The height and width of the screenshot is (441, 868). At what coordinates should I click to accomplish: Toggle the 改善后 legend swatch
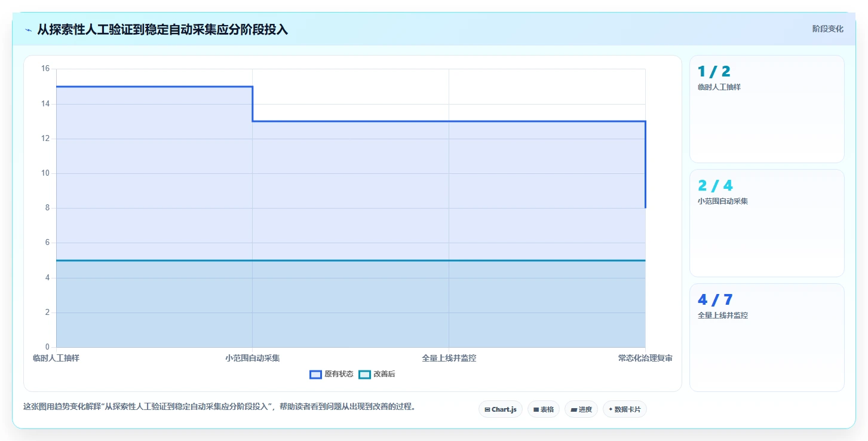click(364, 374)
